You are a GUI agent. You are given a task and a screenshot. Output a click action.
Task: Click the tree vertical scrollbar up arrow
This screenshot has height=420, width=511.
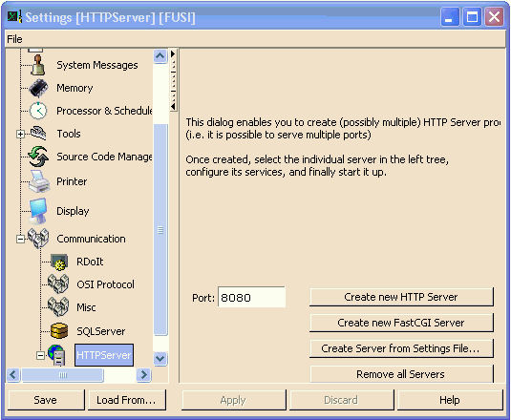[x=160, y=56]
